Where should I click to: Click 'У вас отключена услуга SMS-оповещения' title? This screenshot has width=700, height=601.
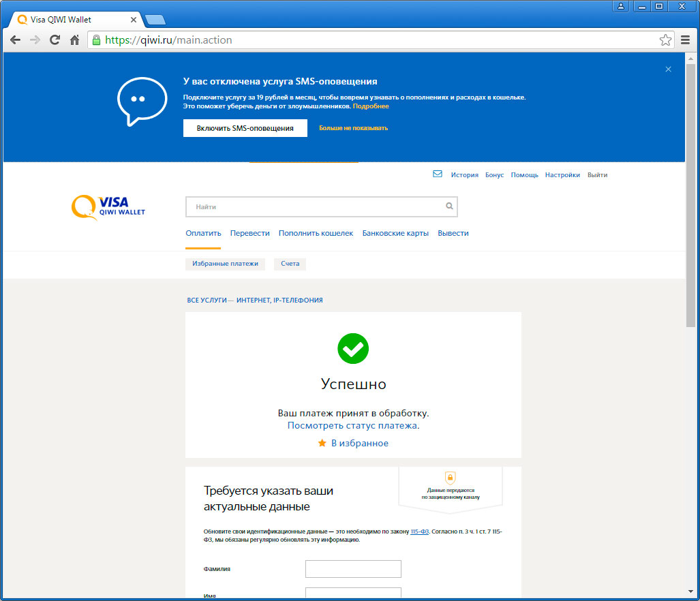point(280,81)
